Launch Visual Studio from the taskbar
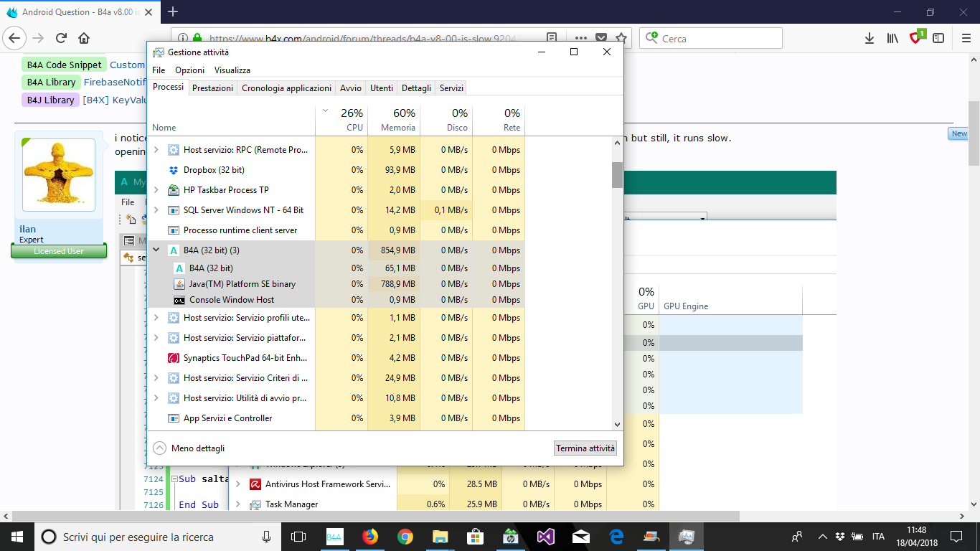This screenshot has height=551, width=980. coord(545,536)
